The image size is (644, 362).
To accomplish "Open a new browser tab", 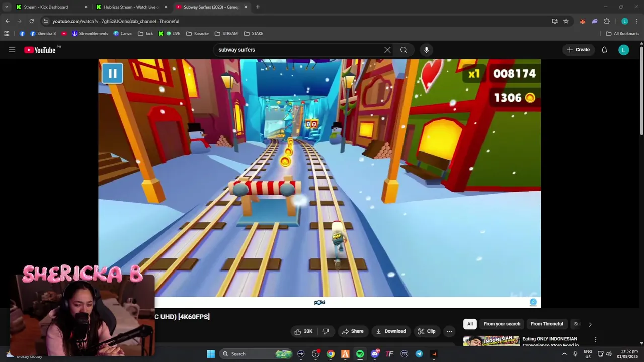I will (258, 7).
